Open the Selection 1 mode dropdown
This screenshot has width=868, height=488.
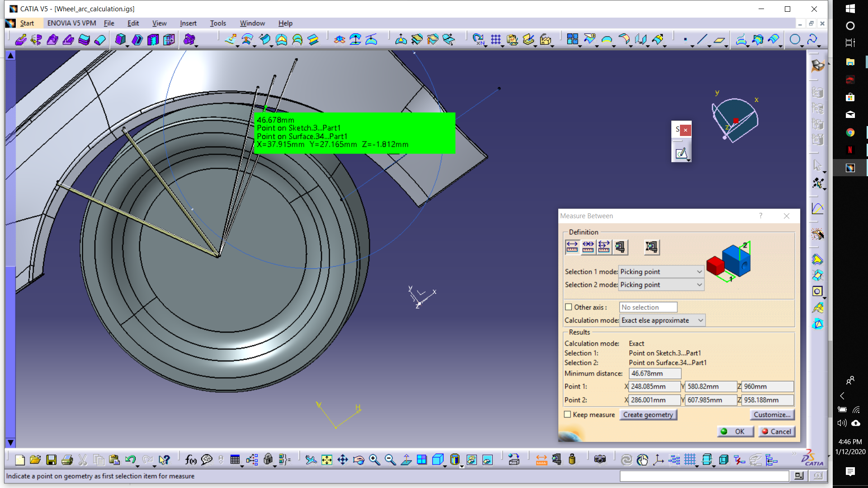tap(698, 272)
